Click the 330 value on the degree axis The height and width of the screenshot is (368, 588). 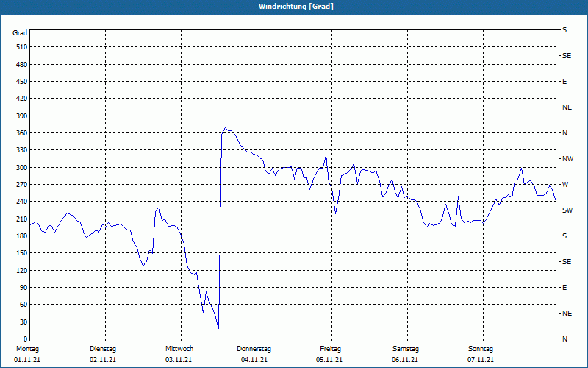point(21,150)
